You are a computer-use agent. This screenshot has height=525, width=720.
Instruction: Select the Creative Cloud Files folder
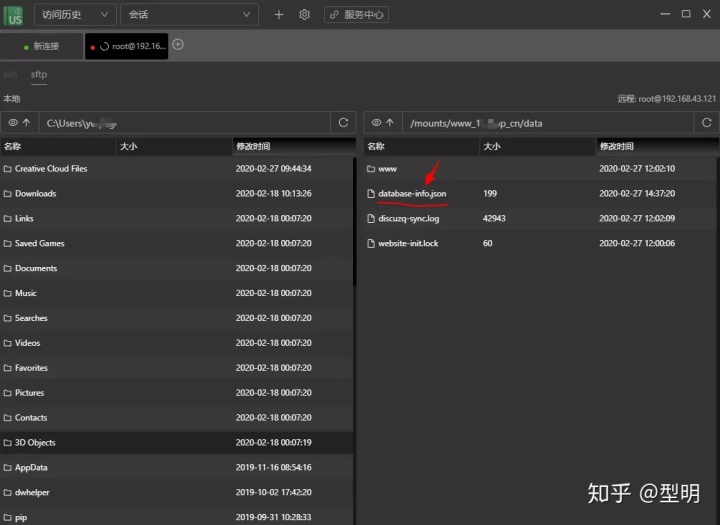click(x=176, y=169)
